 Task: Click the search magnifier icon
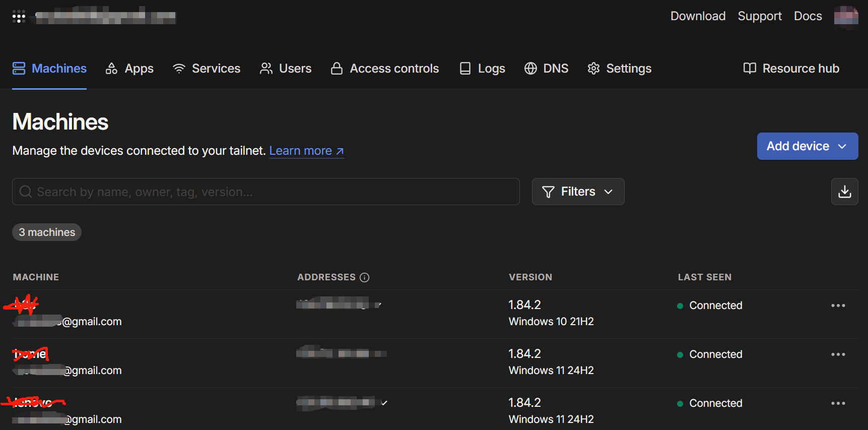tap(26, 192)
